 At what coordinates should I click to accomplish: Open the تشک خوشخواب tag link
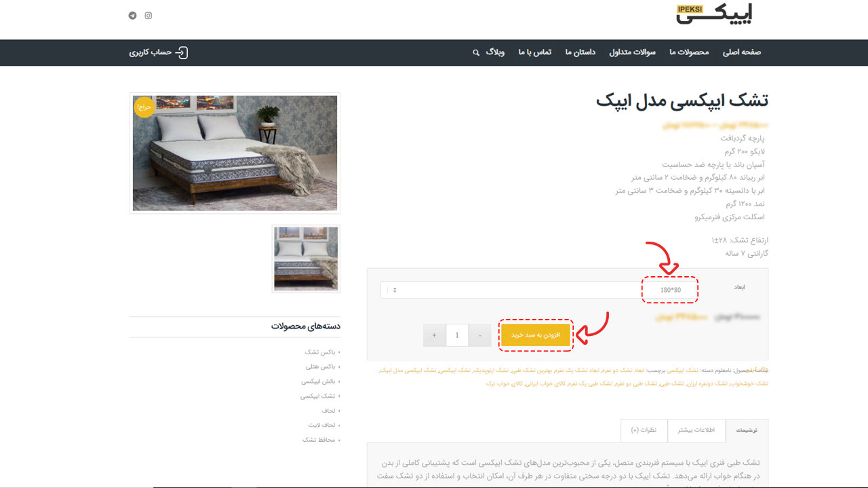coord(751,383)
